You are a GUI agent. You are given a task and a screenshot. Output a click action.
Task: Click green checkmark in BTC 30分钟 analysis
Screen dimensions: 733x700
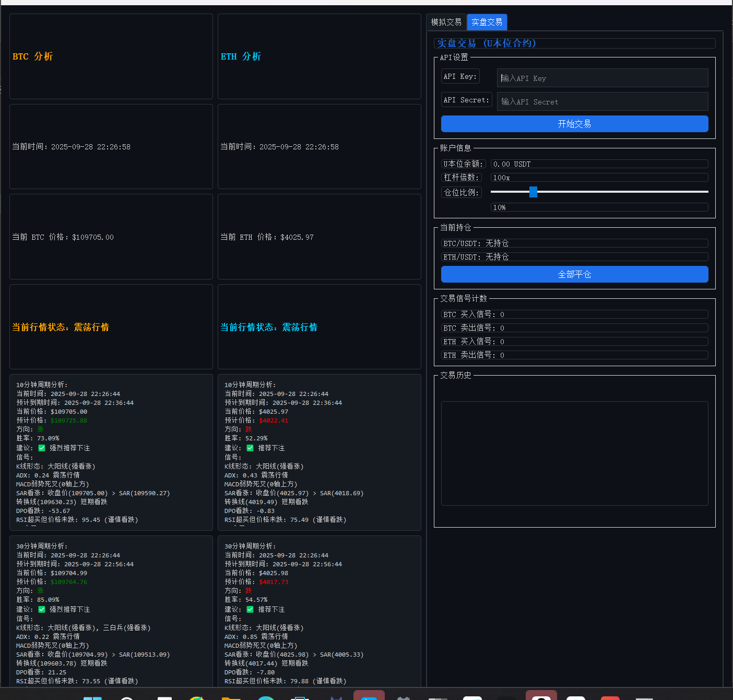42,609
